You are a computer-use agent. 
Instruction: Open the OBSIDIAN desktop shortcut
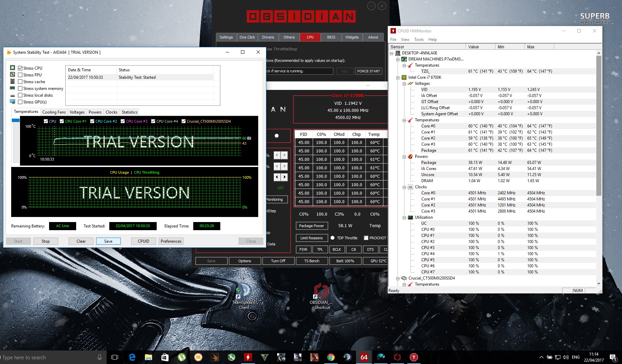pos(321,296)
